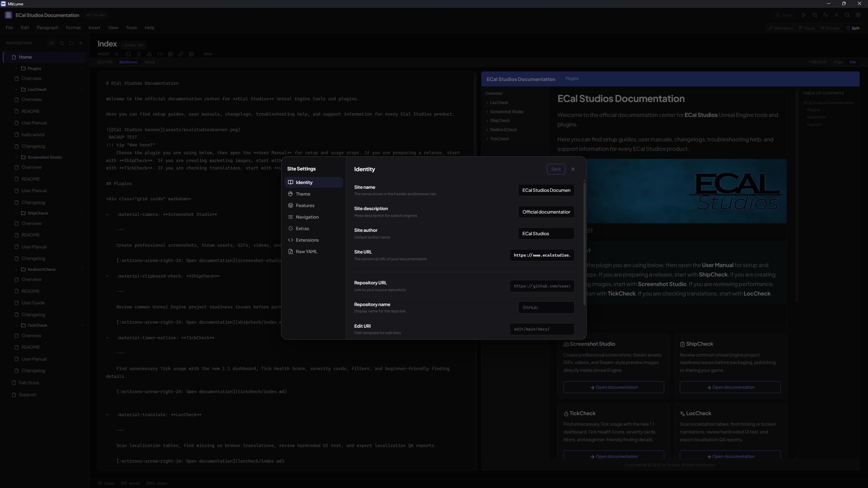The height and width of the screenshot is (488, 868).
Task: Switch the editor to Markdown mode
Action: click(x=129, y=62)
